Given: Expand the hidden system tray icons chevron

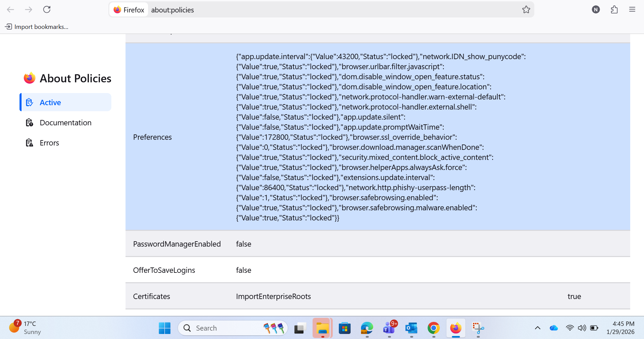Looking at the screenshot, I should [537, 328].
